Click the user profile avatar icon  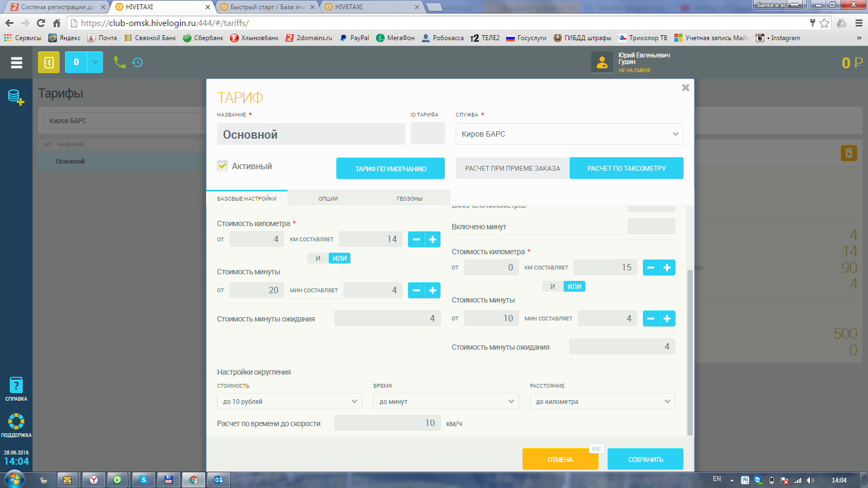[x=602, y=63]
